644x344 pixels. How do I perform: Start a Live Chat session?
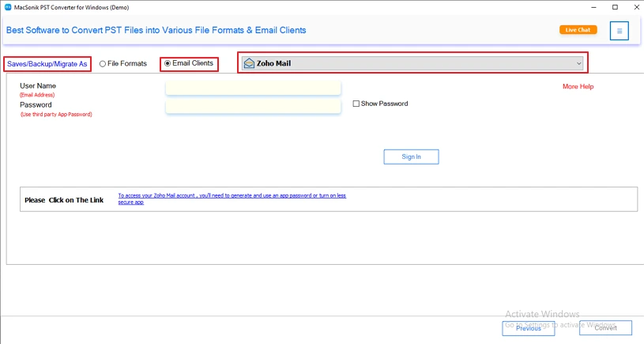click(x=578, y=29)
